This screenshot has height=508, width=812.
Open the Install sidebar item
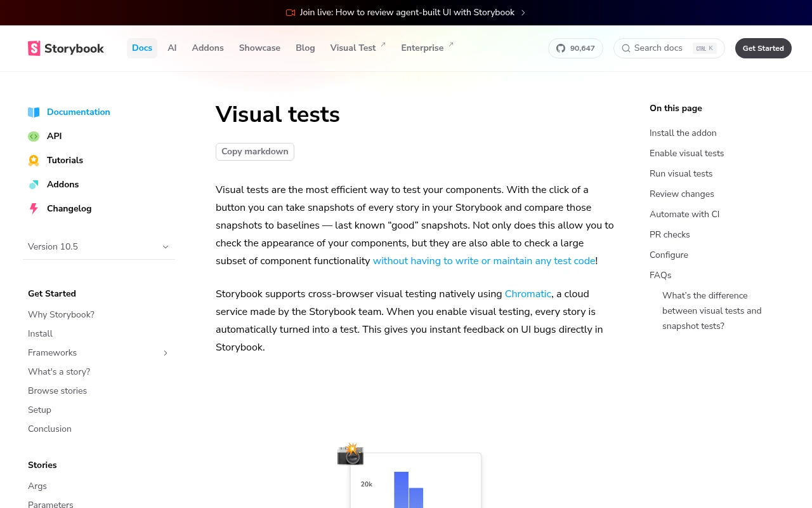point(40,334)
